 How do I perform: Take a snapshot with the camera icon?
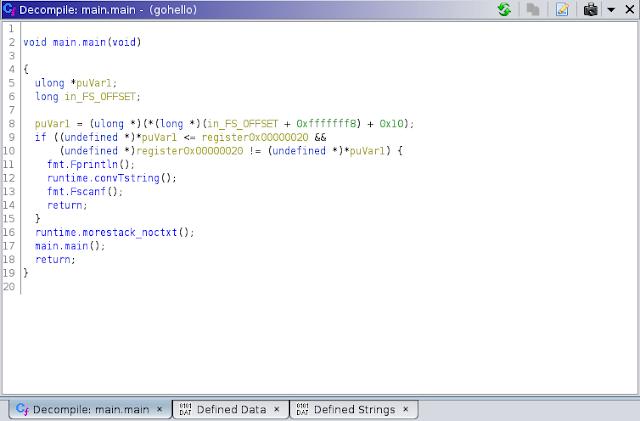pos(590,9)
